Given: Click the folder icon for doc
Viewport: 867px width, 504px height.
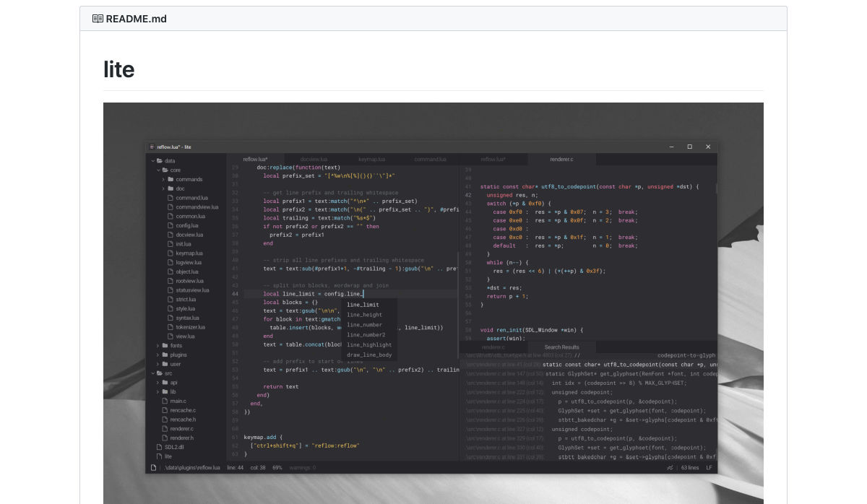Looking at the screenshot, I should click(x=171, y=188).
